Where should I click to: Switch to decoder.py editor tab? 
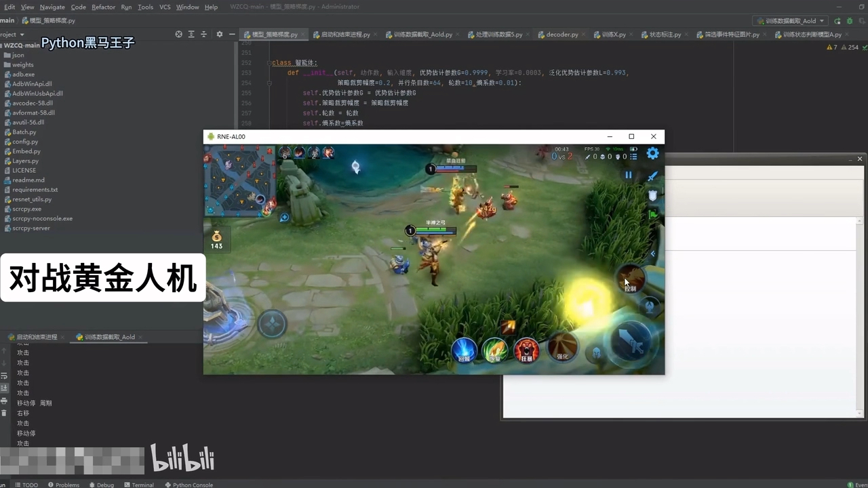561,34
